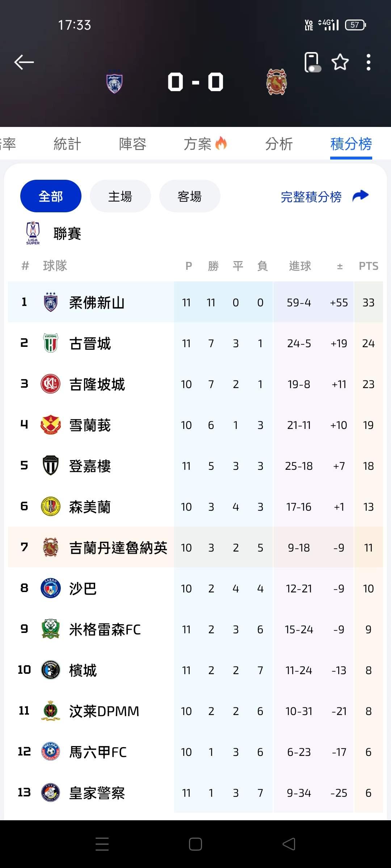The image size is (391, 868).
Task: Favorite this match with the star icon
Action: [340, 62]
